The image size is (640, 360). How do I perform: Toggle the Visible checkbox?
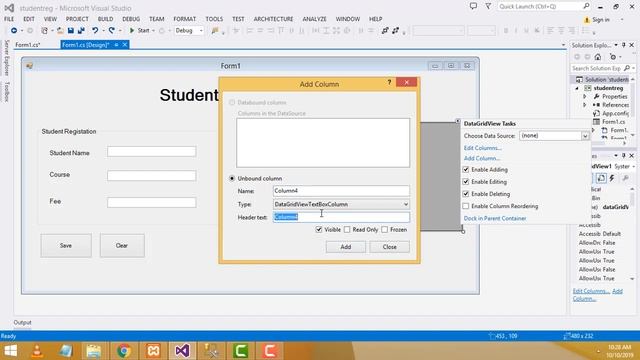pyautogui.click(x=319, y=230)
